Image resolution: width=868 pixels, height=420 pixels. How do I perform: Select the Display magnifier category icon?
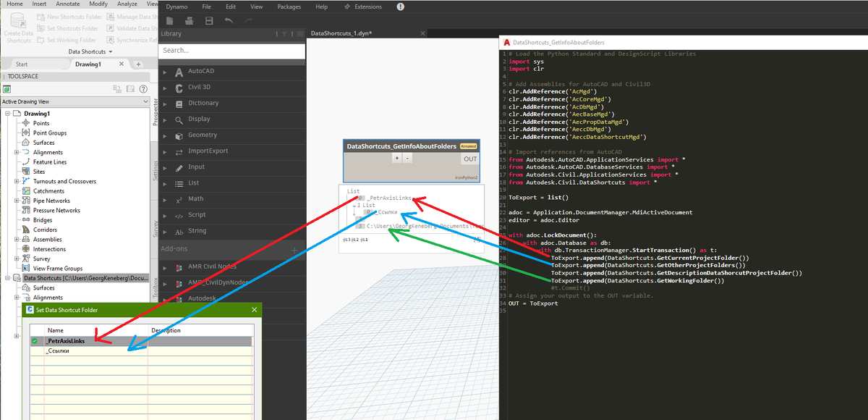179,119
